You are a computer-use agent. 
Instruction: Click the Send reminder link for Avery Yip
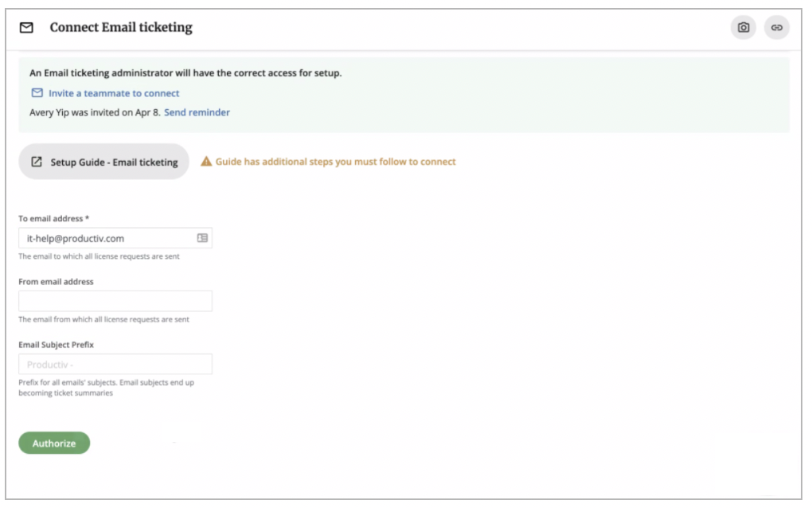[x=197, y=112]
